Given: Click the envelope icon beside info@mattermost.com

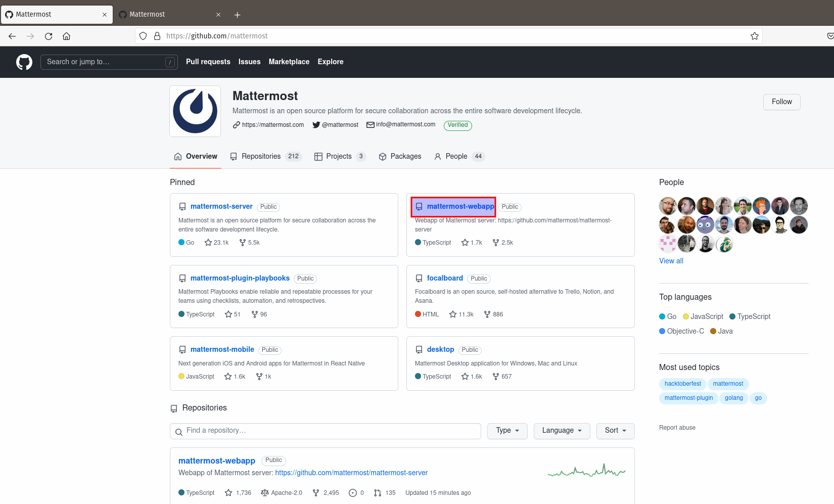Looking at the screenshot, I should [370, 125].
